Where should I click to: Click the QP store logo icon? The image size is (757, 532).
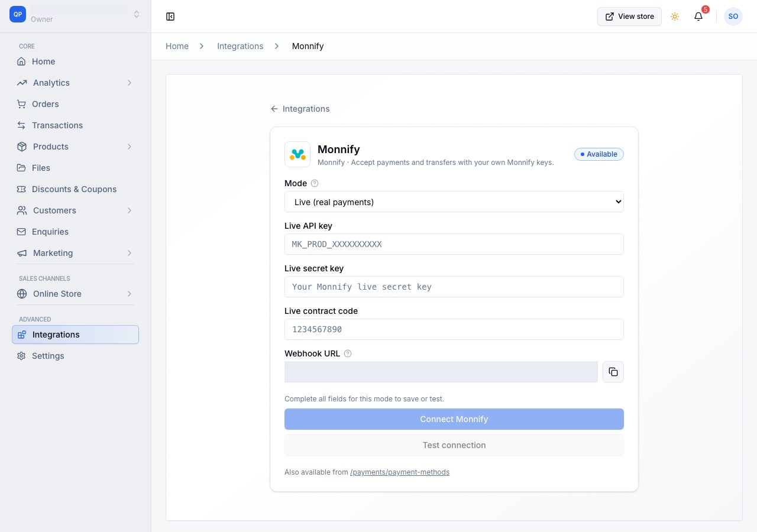pos(18,14)
